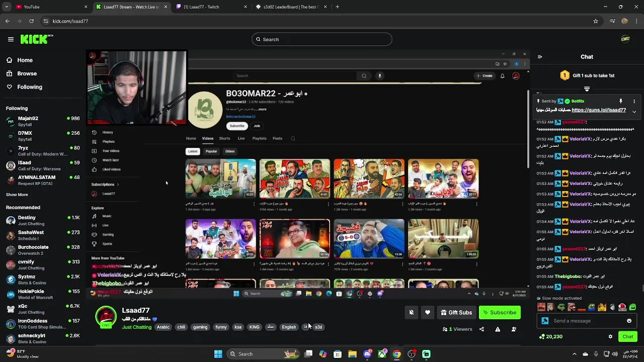Open the Kick hamburger menu

pyautogui.click(x=11, y=39)
